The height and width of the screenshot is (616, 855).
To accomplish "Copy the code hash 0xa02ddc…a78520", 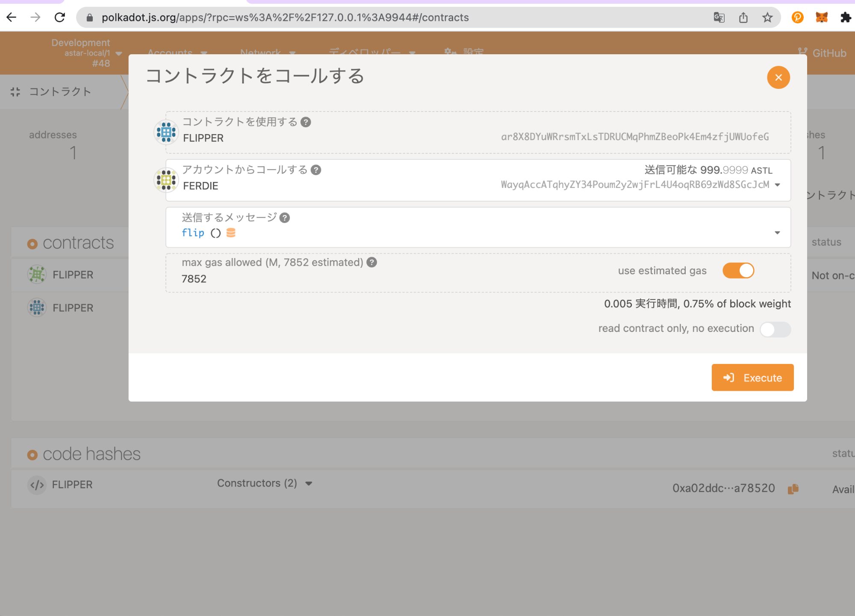I will coord(793,489).
